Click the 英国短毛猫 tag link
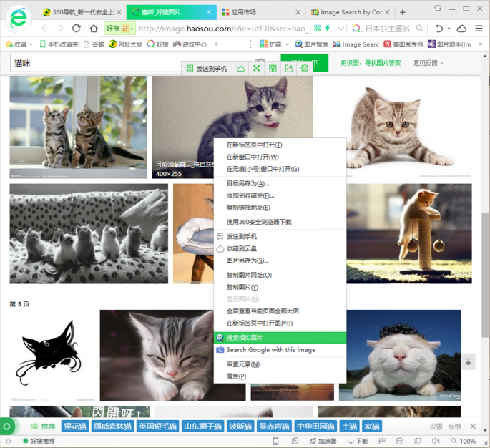This screenshot has height=448, width=490. click(157, 427)
